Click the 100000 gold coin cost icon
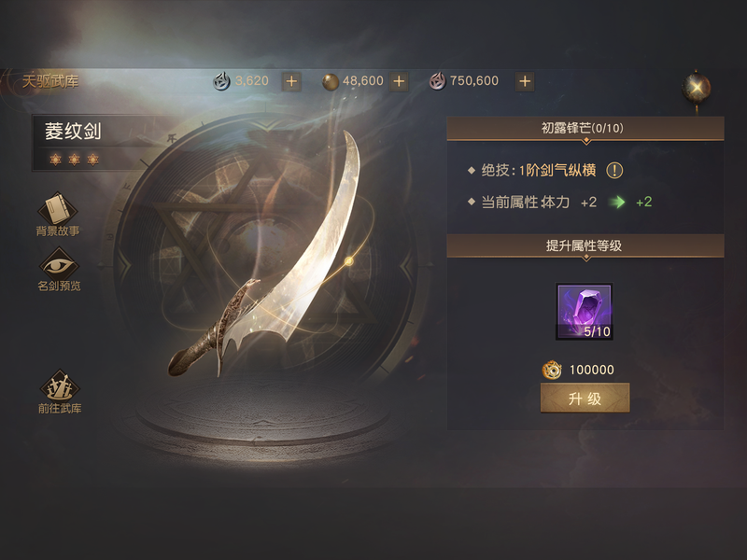Screen dimensions: 747x560 (x=552, y=370)
